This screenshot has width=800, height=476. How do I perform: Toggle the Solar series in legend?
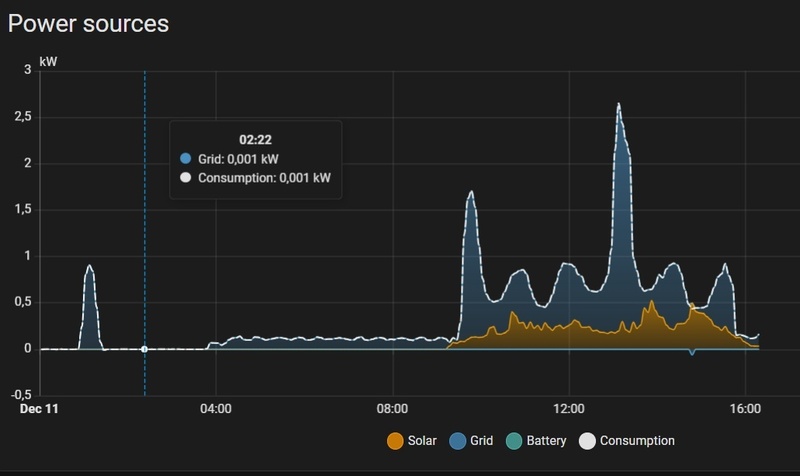412,441
